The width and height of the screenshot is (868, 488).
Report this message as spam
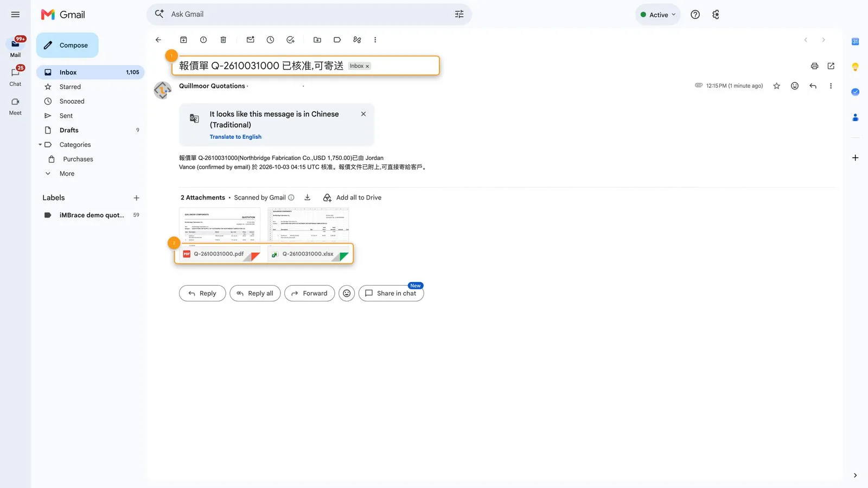point(203,40)
